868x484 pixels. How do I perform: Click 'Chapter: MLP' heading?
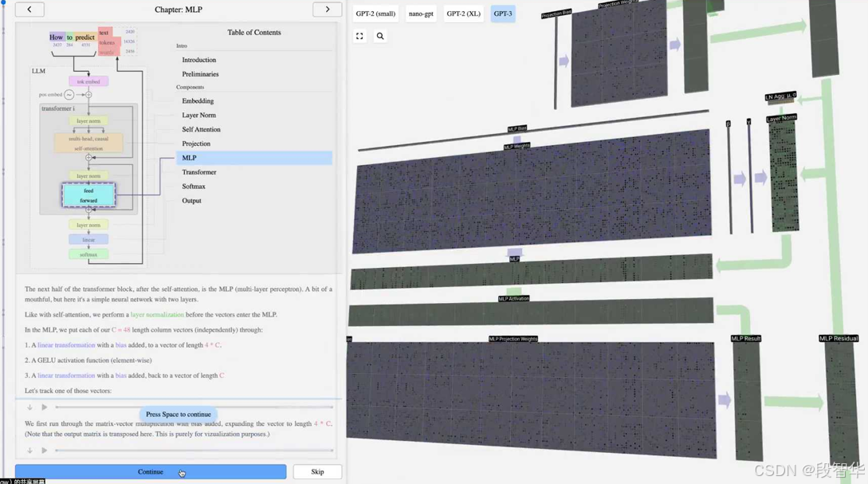coord(179,10)
